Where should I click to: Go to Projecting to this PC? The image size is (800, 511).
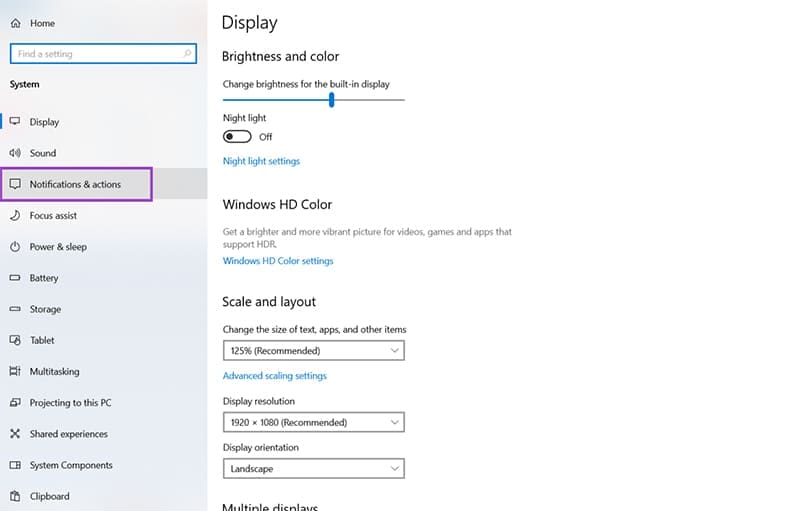pos(70,403)
